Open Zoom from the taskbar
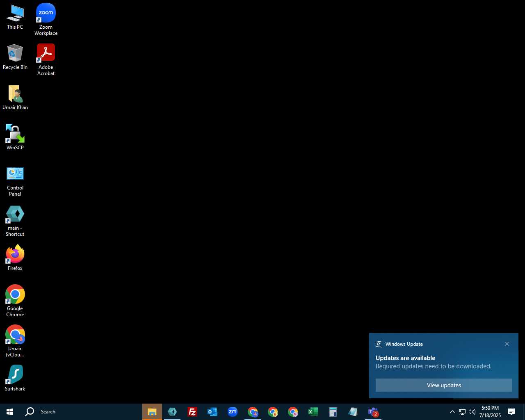525x420 pixels. pyautogui.click(x=233, y=412)
